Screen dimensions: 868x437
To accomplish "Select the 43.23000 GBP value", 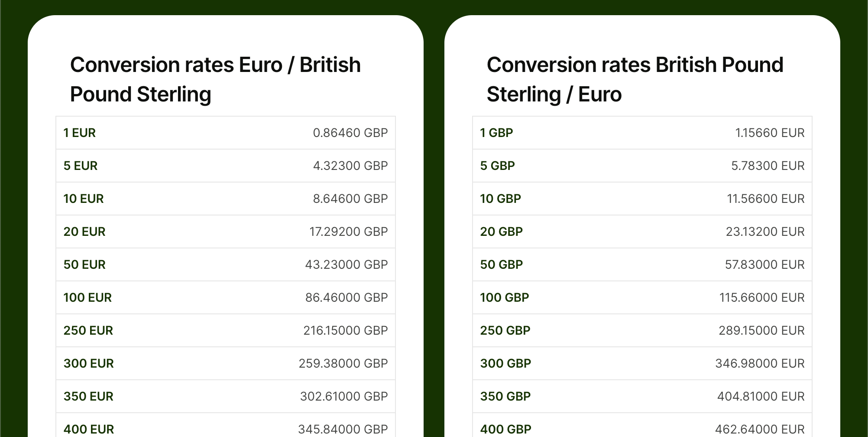I will 346,264.
